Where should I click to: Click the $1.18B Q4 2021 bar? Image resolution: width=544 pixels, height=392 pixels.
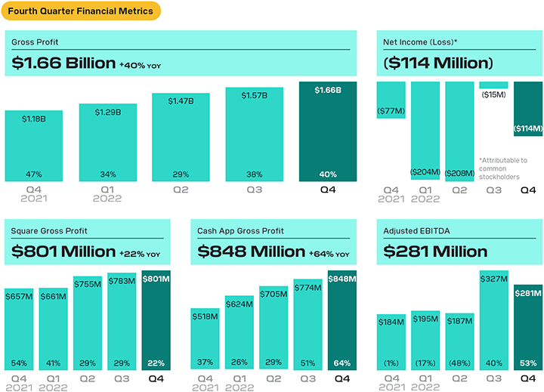pos(34,146)
